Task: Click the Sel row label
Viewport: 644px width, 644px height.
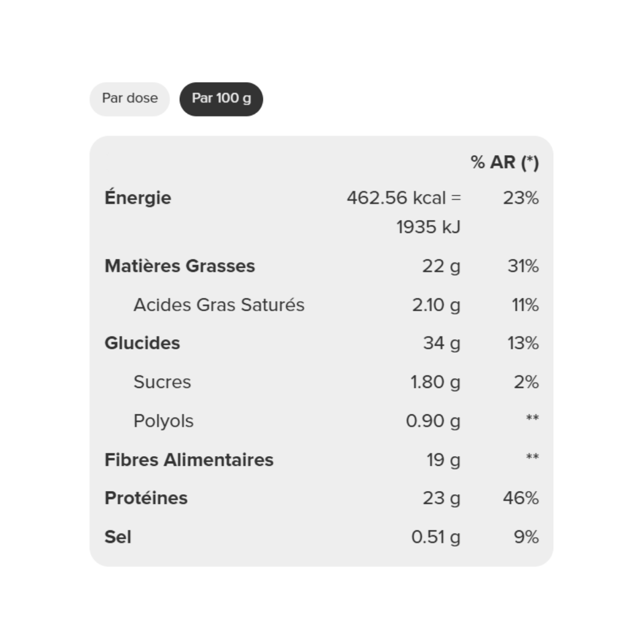Action: [118, 537]
